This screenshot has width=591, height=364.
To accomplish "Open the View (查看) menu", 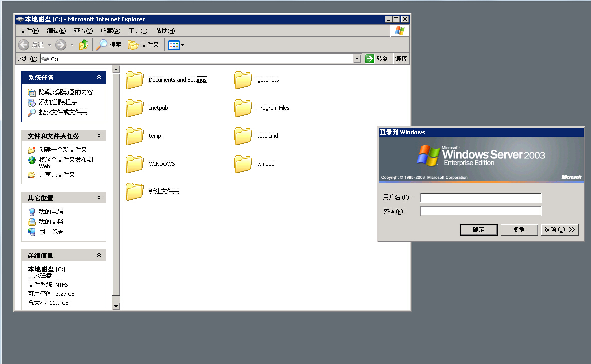I will coord(83,31).
